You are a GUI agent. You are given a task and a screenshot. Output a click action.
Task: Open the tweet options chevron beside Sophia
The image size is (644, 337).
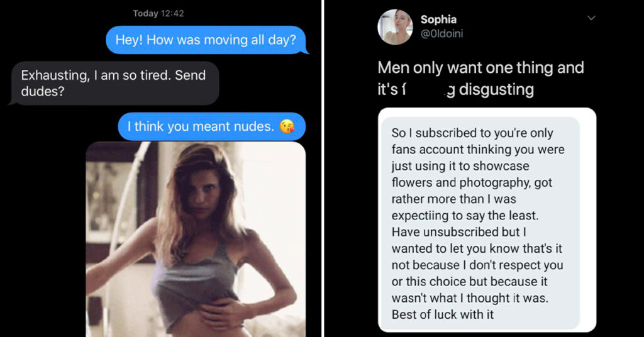click(591, 18)
